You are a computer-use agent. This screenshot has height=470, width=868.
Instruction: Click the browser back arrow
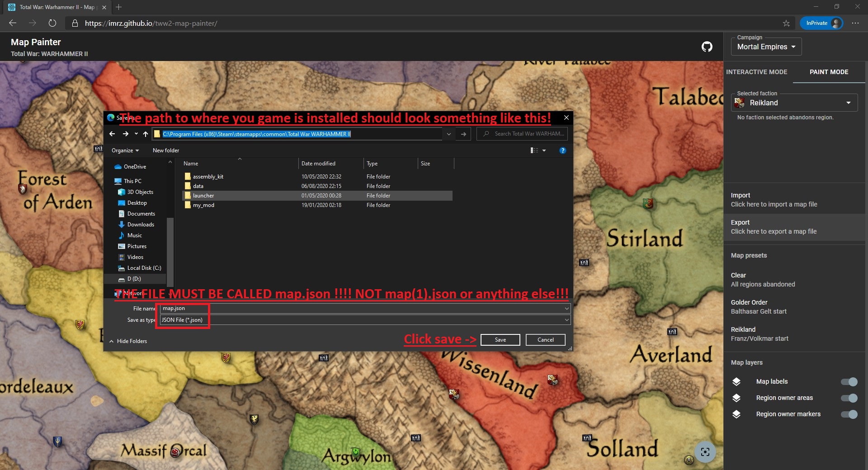click(x=13, y=23)
